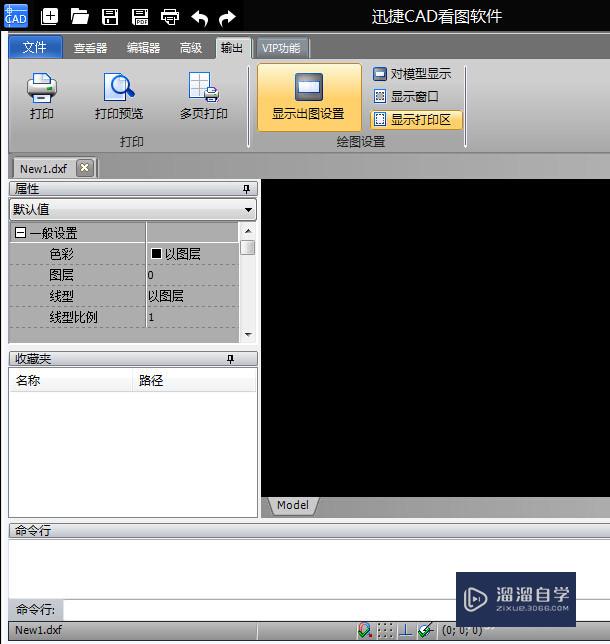Toggle the checkmark line status icon

(426, 630)
